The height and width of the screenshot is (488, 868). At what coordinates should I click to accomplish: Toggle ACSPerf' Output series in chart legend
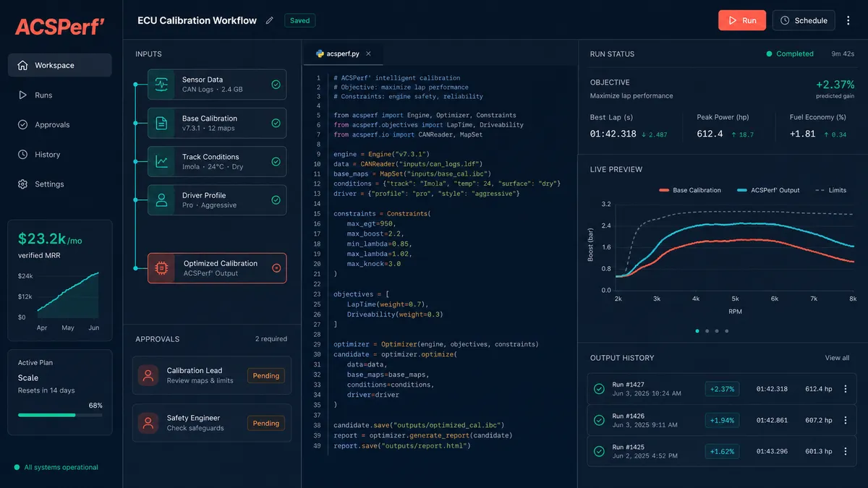(x=768, y=190)
